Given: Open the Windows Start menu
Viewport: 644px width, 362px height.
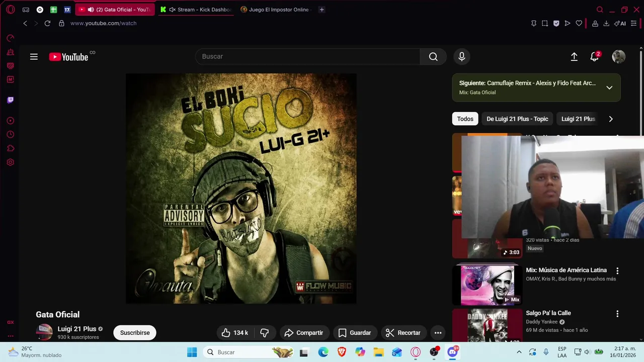Looking at the screenshot, I should coord(192,352).
